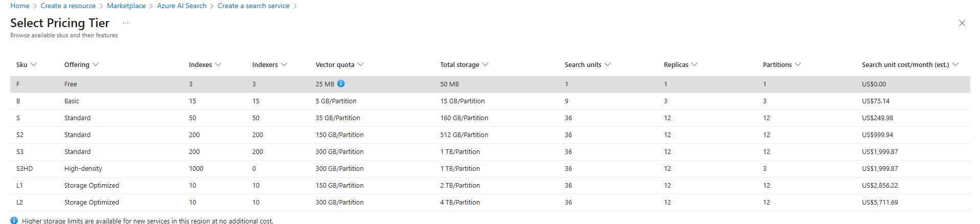Click Storage Optimized in the L2 row
Viewport: 980px width, 224px height.
click(92, 203)
